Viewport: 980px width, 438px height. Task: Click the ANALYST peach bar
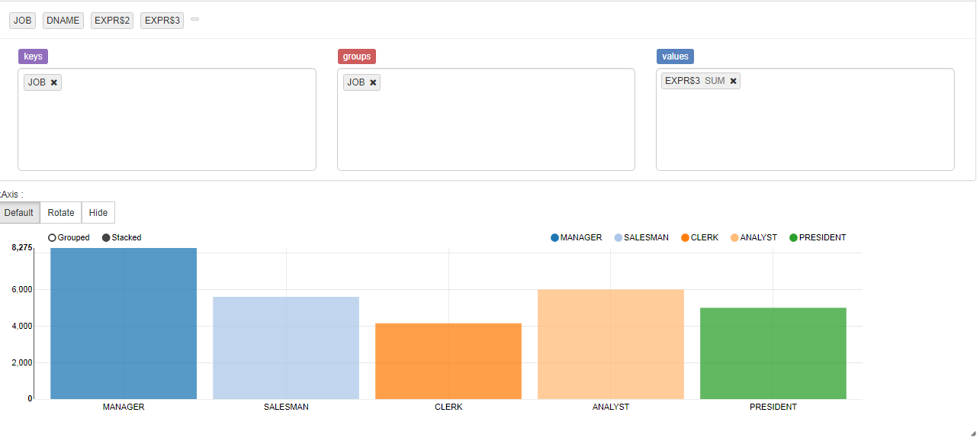pos(611,344)
